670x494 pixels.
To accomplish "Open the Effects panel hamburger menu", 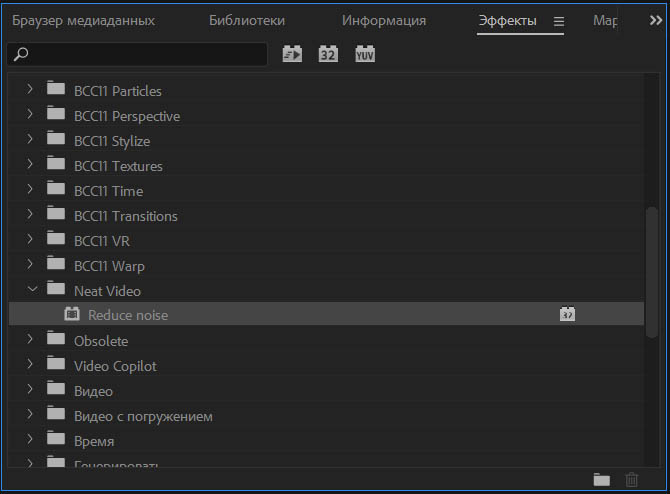I will click(x=559, y=21).
